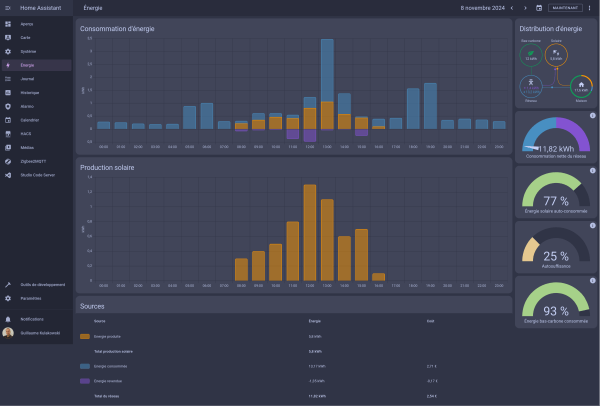Open the Alarmo panel

[x=26, y=105]
